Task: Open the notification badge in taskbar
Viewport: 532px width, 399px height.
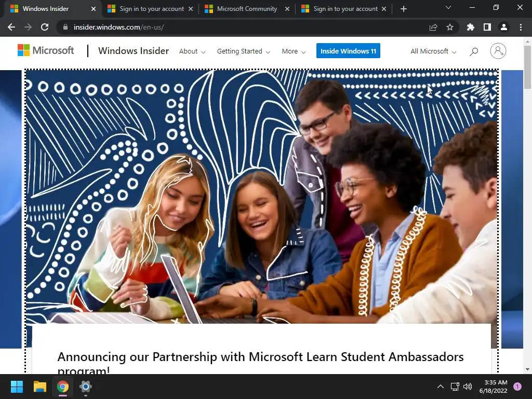Action: [x=517, y=387]
